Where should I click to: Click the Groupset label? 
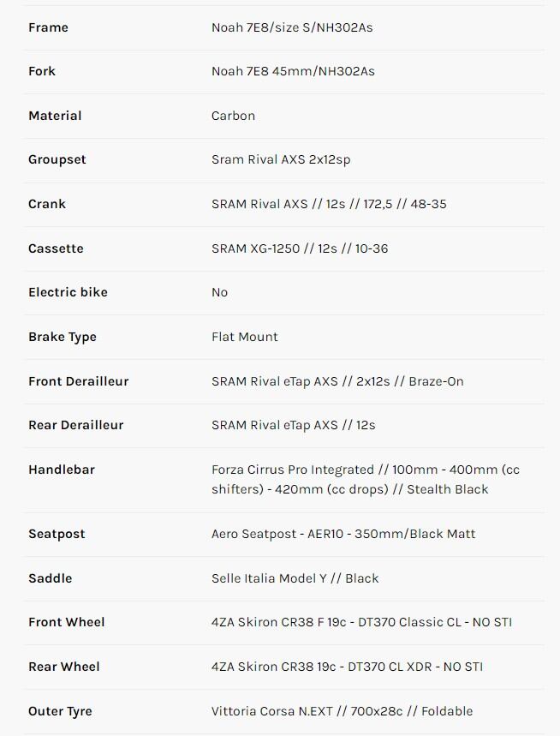pos(57,159)
